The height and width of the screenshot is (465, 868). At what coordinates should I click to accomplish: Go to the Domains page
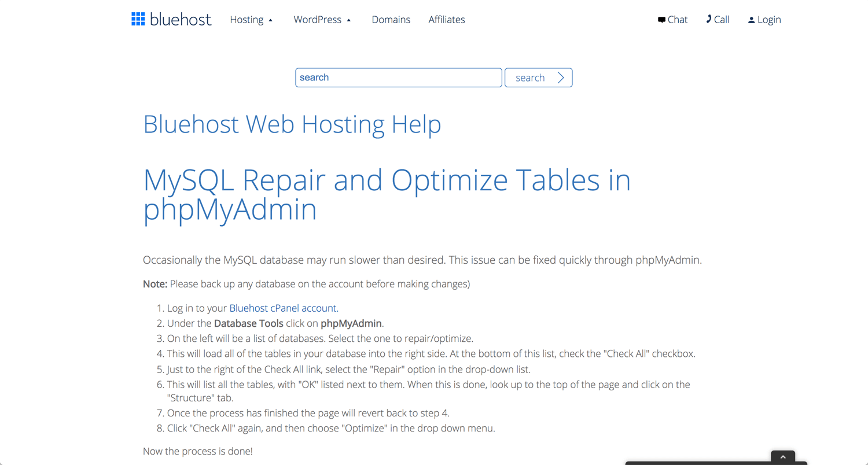click(x=391, y=20)
